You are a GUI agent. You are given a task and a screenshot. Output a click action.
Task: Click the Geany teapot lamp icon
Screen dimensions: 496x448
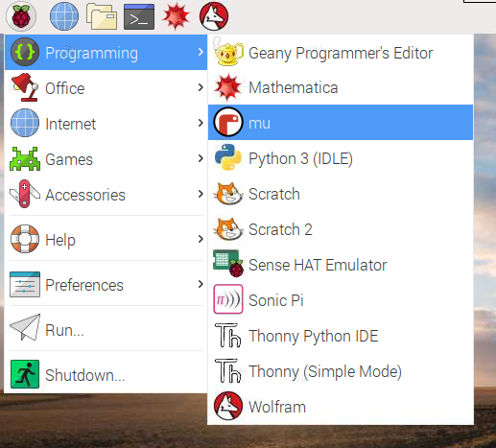point(228,51)
